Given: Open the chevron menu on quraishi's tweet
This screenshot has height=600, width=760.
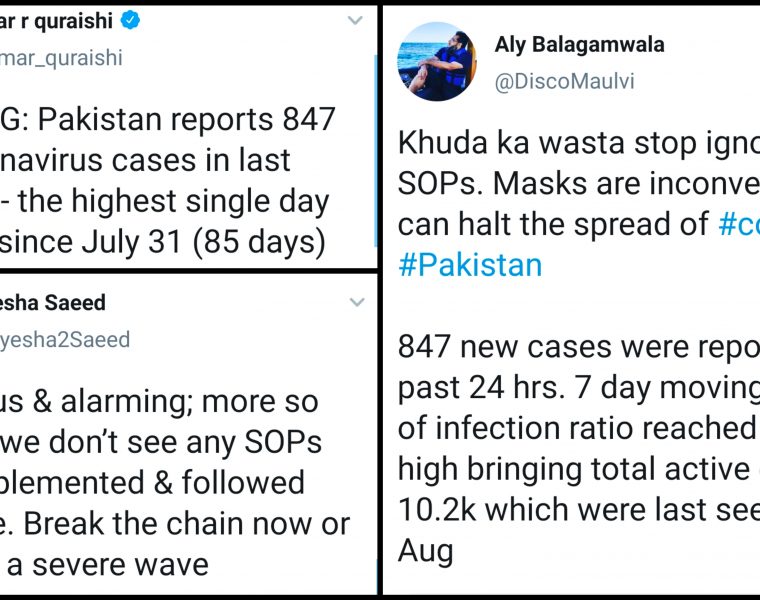Looking at the screenshot, I should (355, 21).
